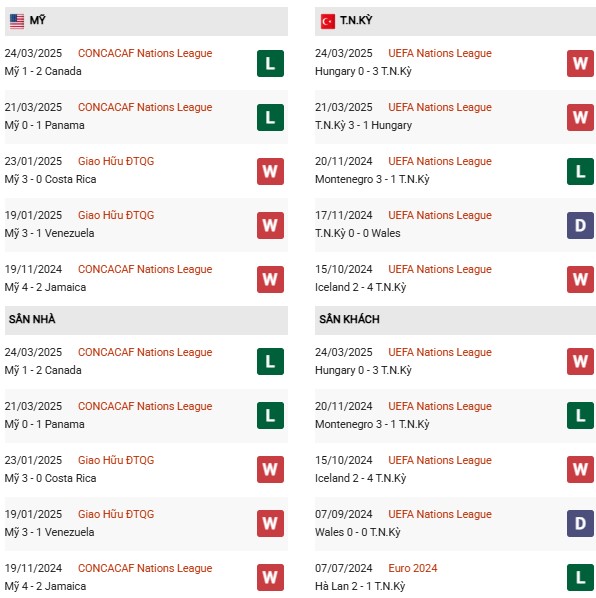Click the W badge for T.N.Kỳ 3-1 Hungary

[580, 117]
